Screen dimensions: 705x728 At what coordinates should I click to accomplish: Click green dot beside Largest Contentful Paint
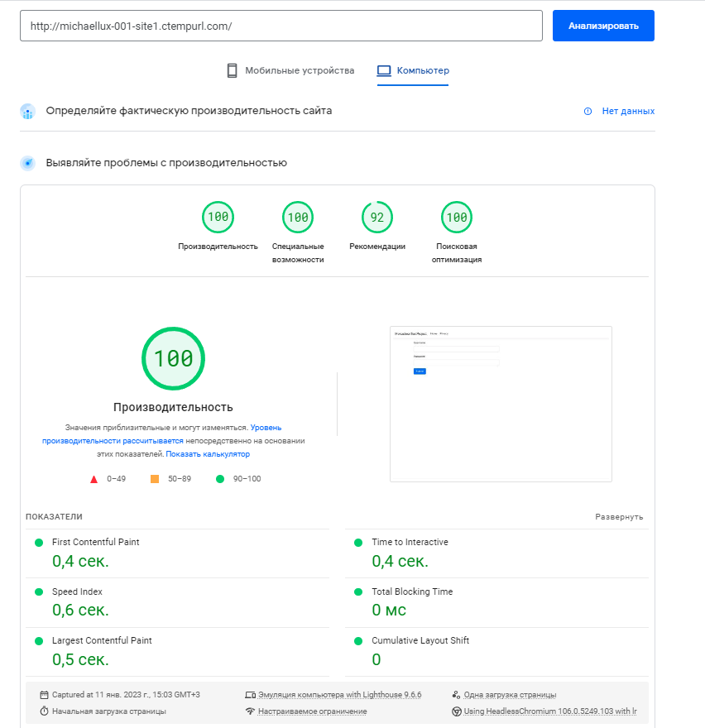(39, 640)
